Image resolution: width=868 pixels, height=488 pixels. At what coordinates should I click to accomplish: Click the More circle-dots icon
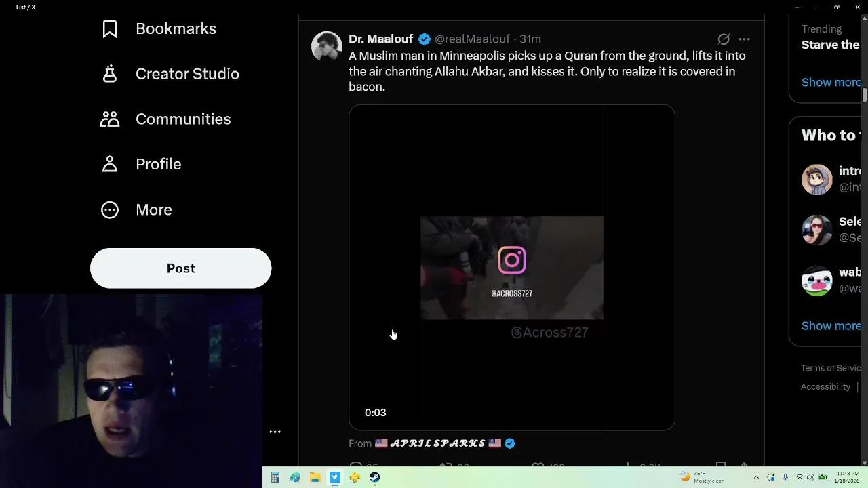point(110,209)
